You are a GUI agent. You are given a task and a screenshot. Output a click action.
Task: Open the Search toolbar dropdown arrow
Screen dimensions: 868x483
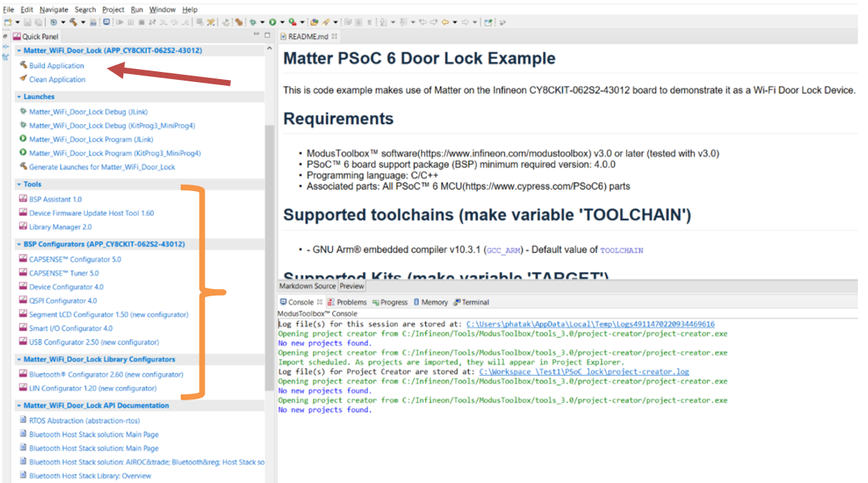pos(335,23)
